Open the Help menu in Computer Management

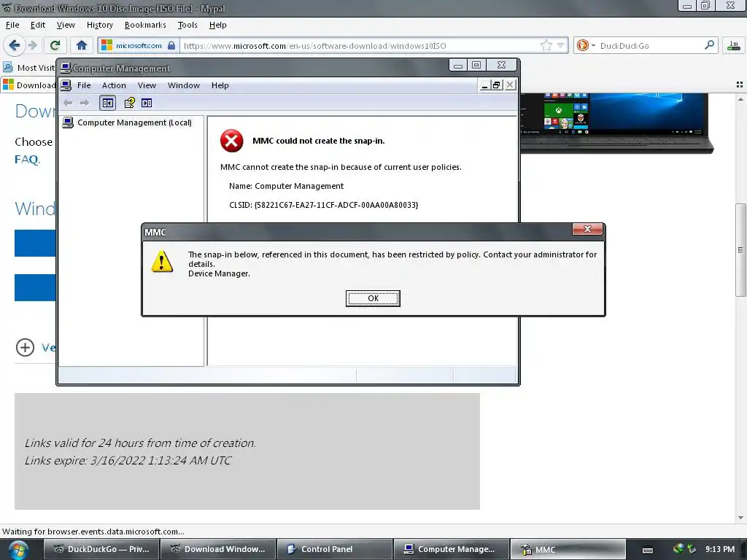tap(220, 85)
